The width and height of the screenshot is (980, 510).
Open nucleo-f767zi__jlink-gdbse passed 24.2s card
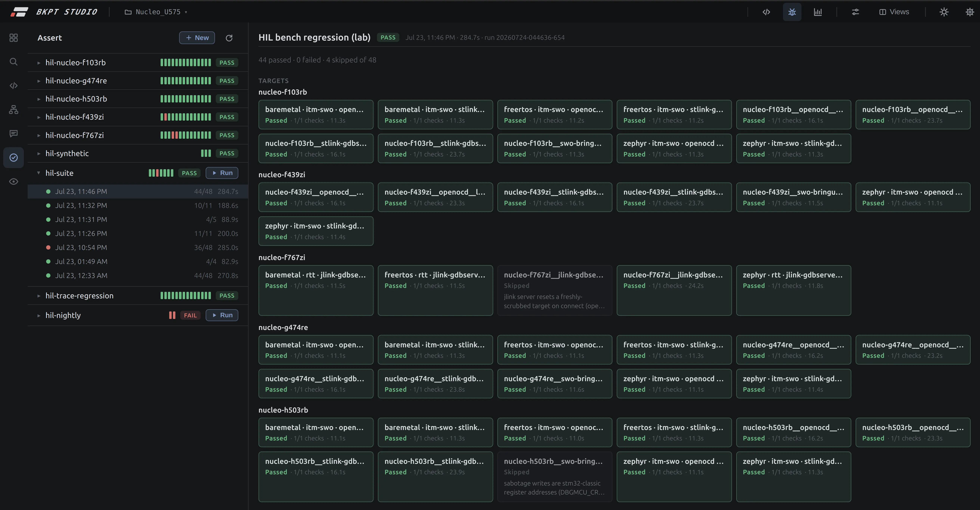point(674,290)
